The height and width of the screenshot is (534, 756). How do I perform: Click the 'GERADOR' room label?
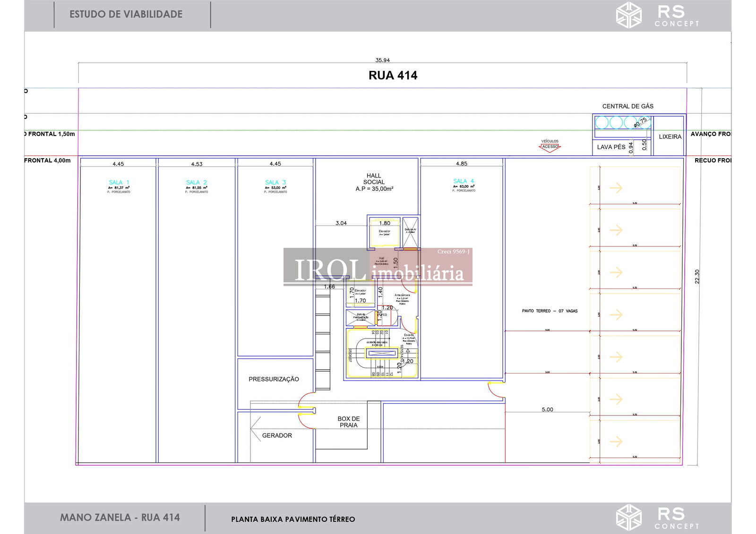click(277, 435)
